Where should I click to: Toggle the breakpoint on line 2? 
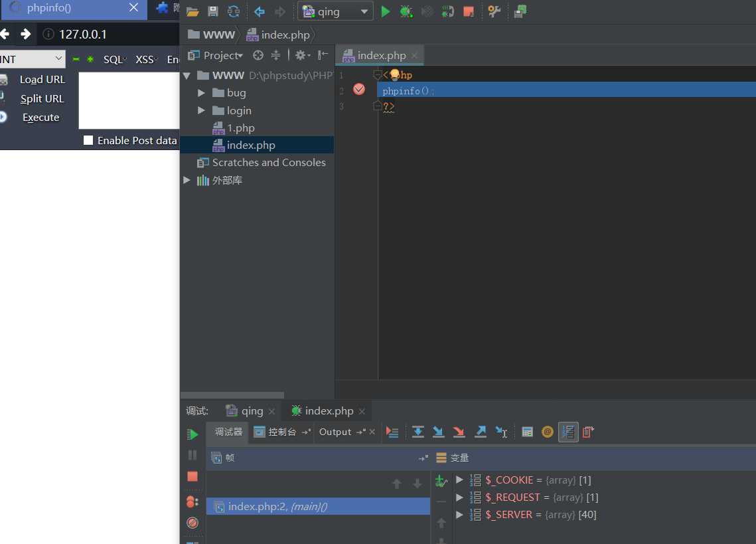(x=358, y=89)
